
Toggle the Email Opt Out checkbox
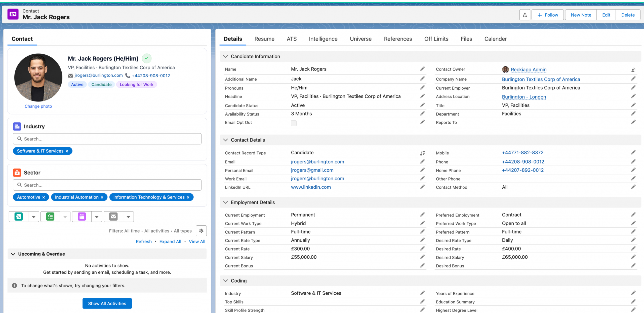click(x=294, y=123)
